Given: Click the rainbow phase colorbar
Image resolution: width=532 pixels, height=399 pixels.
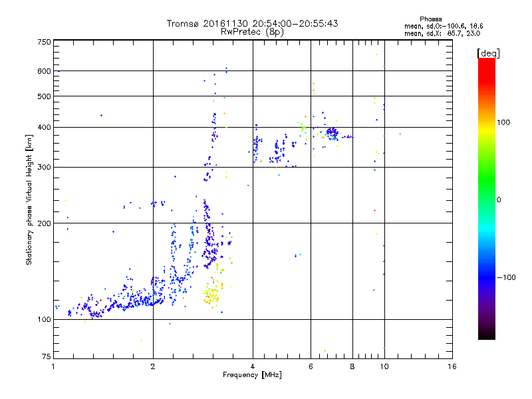Looking at the screenshot, I should [487, 199].
